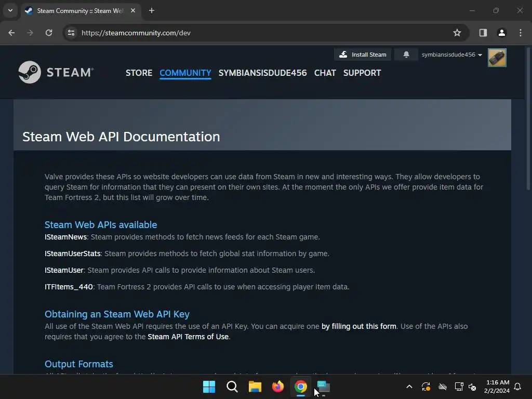Open Chrome side panel
The width and height of the screenshot is (532, 399).
483,33
